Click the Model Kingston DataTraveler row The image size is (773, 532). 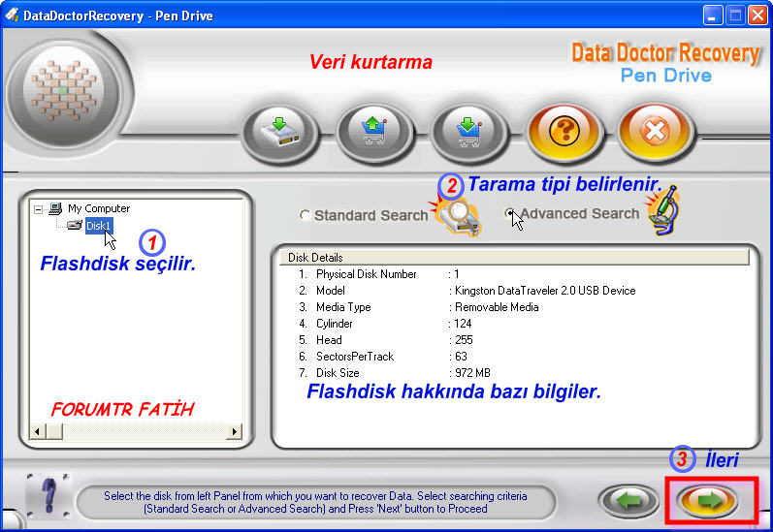click(x=467, y=291)
